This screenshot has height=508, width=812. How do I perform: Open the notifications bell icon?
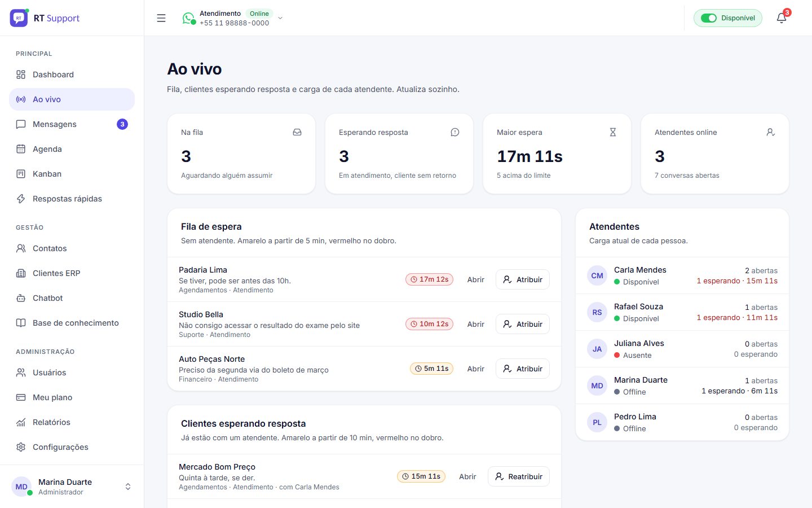click(x=782, y=18)
